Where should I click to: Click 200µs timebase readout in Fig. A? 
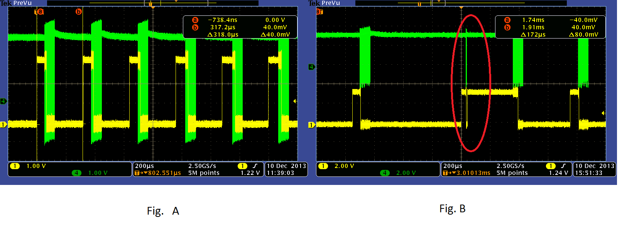144,166
